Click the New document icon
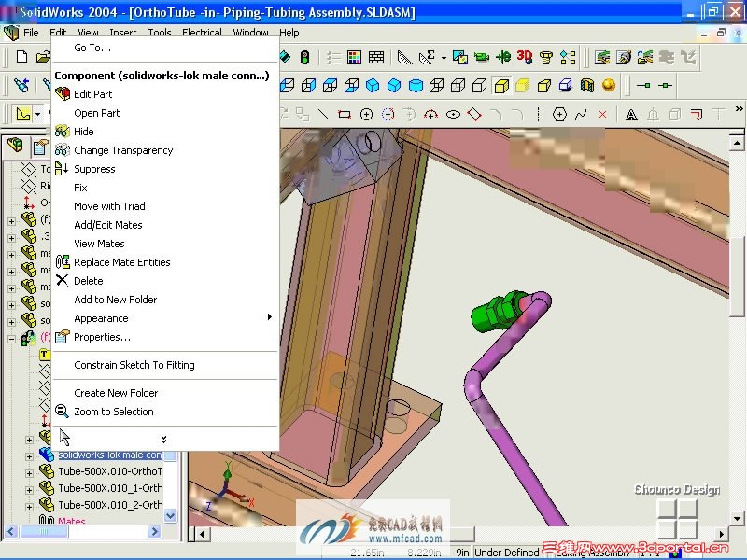The height and width of the screenshot is (560, 747). (21, 57)
